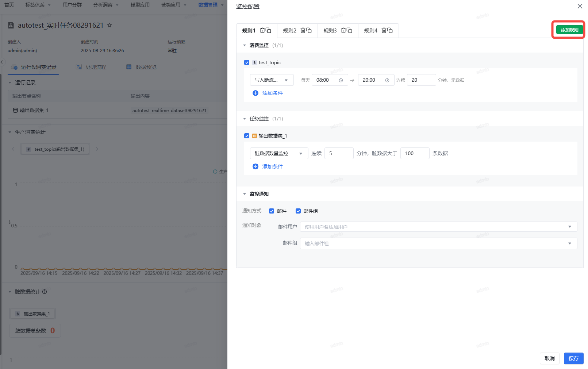Copy 规则2 using its duplicate icon

[309, 30]
